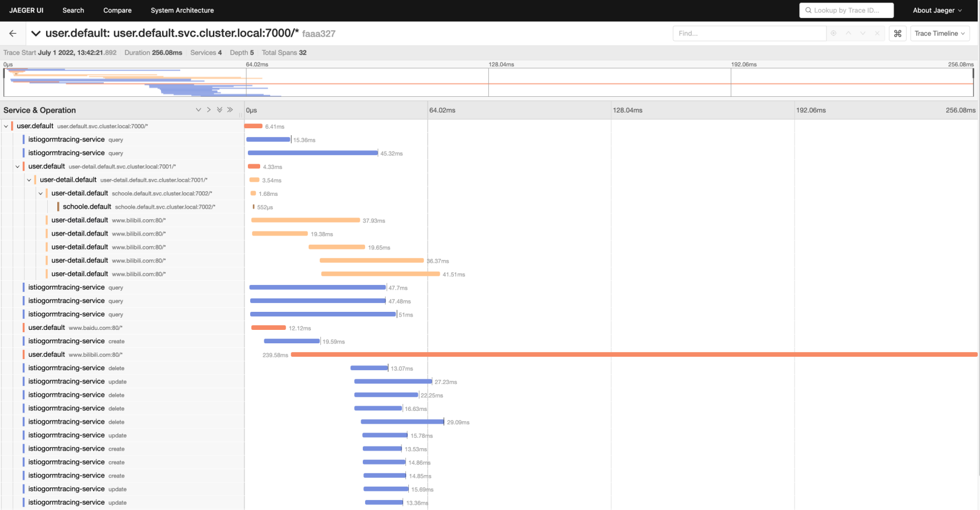Collapse all spans with double right chevron

pyautogui.click(x=230, y=110)
